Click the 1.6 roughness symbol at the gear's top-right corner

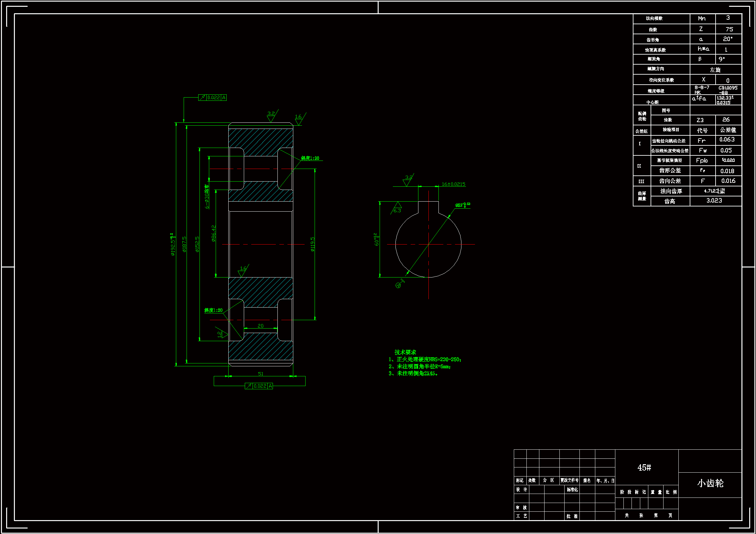coord(298,119)
